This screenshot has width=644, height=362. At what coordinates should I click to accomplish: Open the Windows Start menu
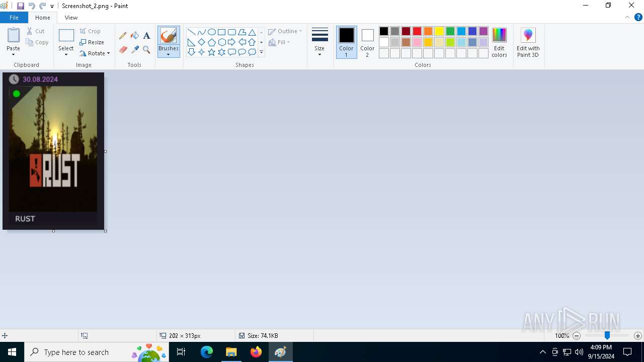tap(12, 352)
